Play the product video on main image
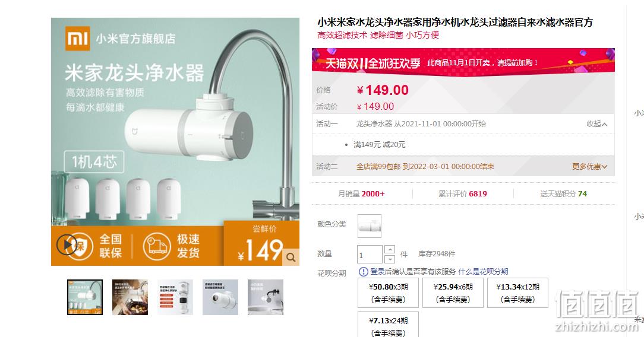 pos(66,245)
